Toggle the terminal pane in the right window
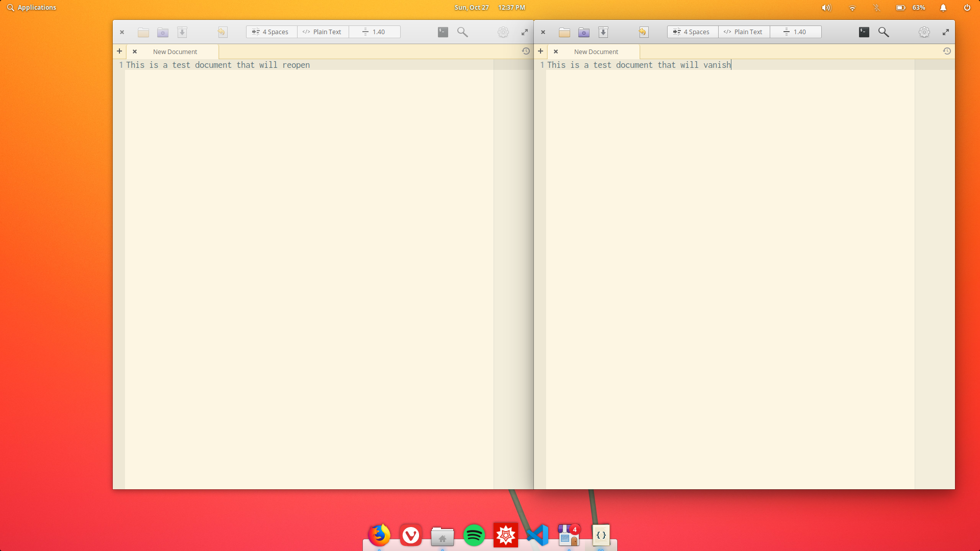The width and height of the screenshot is (980, 551). pyautogui.click(x=864, y=32)
